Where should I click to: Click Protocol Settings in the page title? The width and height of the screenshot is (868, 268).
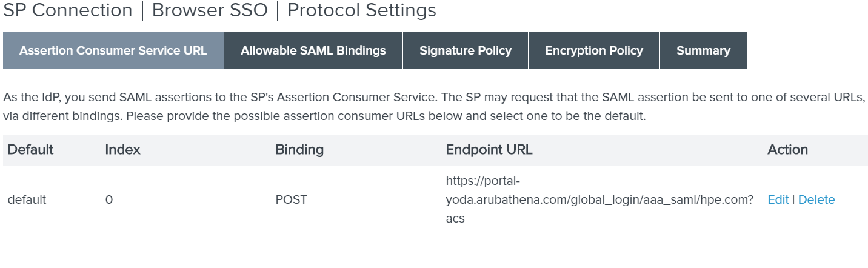(x=361, y=11)
